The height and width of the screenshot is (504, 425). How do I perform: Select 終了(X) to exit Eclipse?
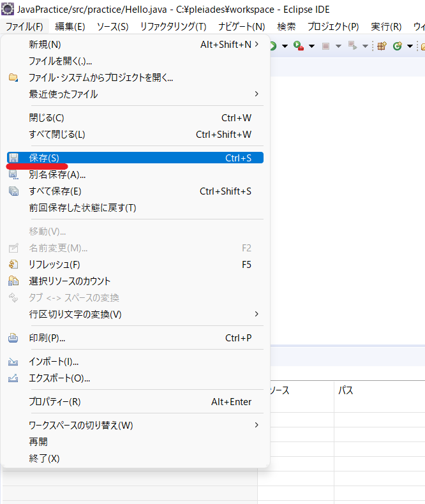(135, 458)
